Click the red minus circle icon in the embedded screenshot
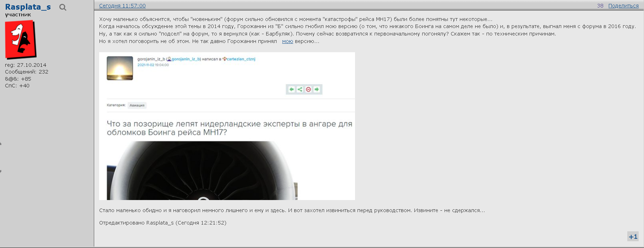This screenshot has width=644, height=248. point(308,89)
